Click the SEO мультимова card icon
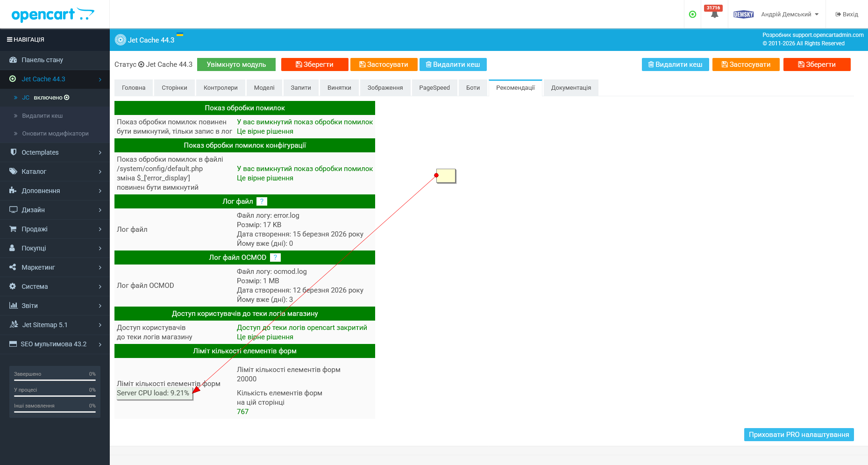The width and height of the screenshot is (868, 465). pyautogui.click(x=13, y=344)
